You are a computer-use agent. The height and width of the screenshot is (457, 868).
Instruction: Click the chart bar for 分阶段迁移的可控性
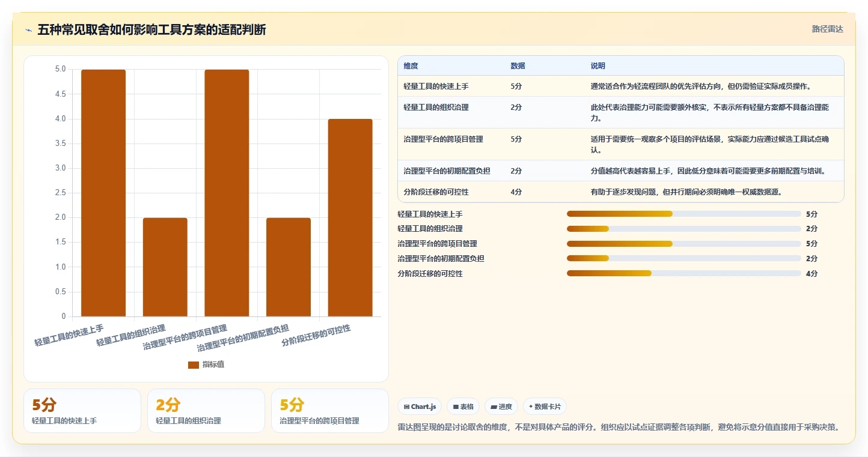[x=350, y=217]
